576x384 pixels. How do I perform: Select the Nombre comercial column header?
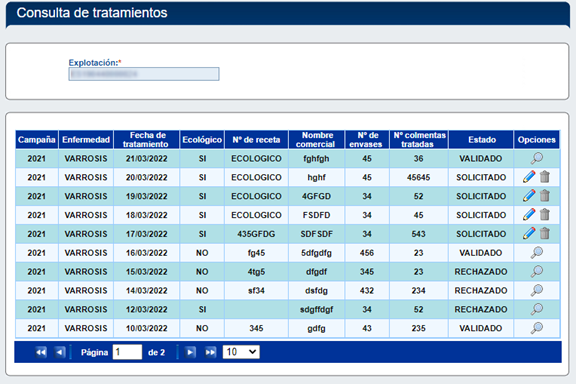tap(317, 140)
